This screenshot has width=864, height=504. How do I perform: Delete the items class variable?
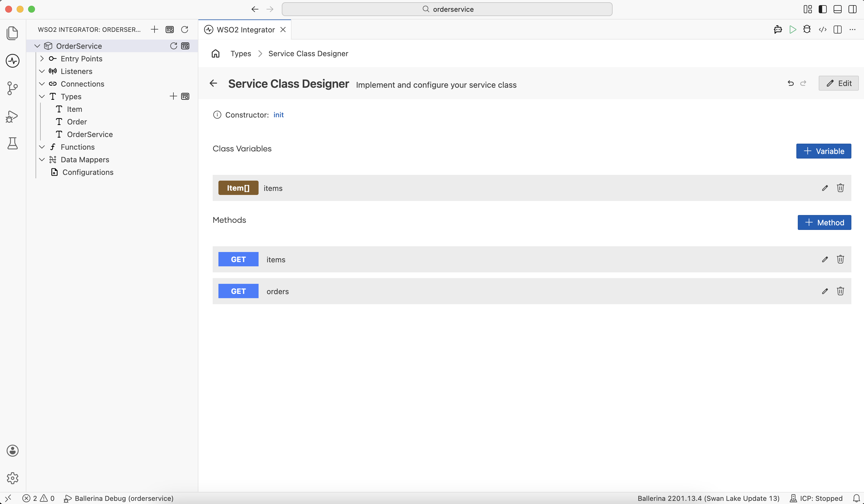point(840,188)
